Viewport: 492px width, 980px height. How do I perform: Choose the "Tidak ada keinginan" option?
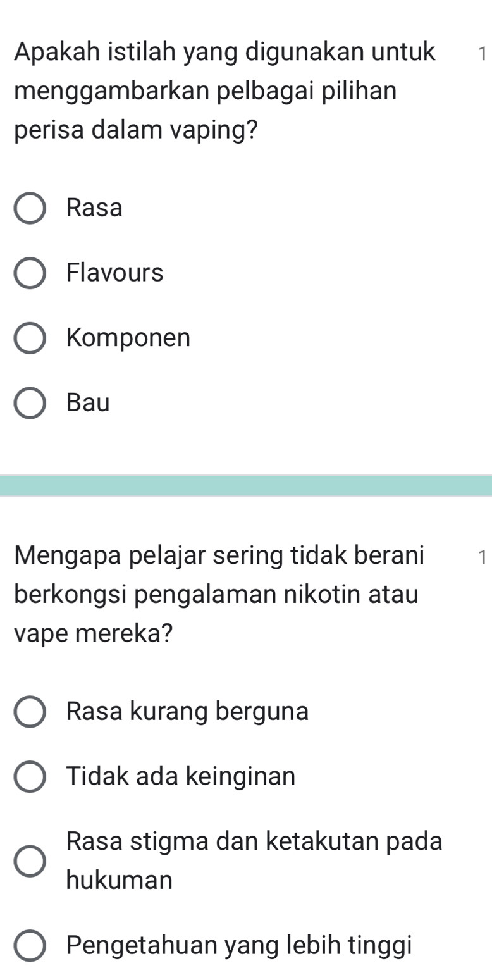point(30,776)
